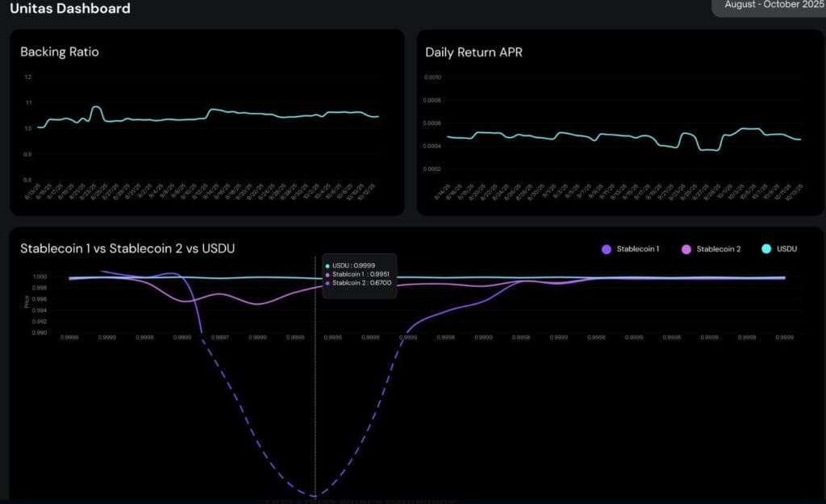
Task: Click the Stablecoin 1 vs Stablecoin 2 vs USDU heading
Action: 127,248
